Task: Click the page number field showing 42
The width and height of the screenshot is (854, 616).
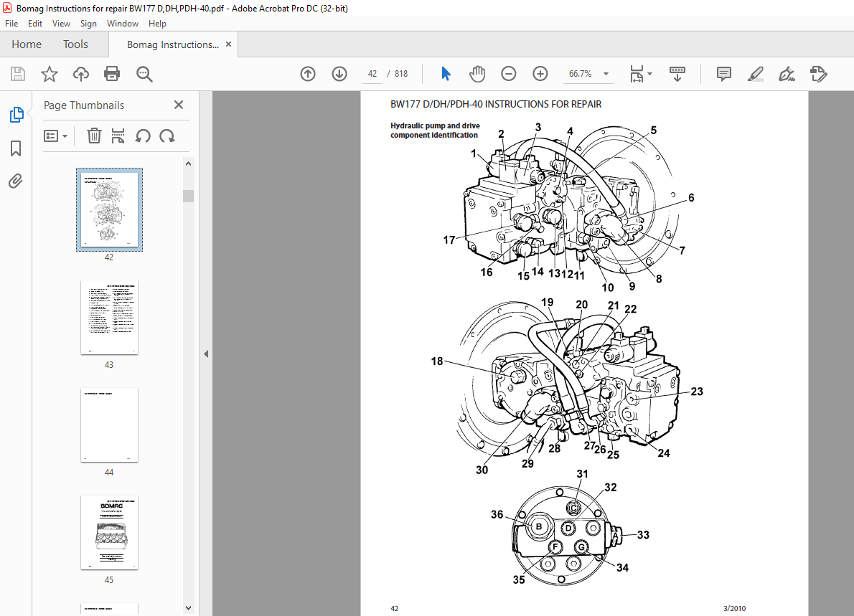Action: tap(372, 74)
